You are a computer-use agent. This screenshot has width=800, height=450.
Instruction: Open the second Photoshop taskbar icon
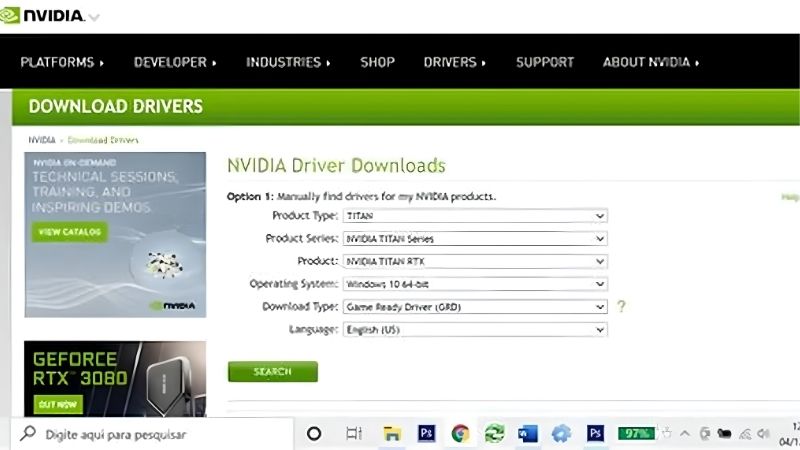tap(595, 433)
